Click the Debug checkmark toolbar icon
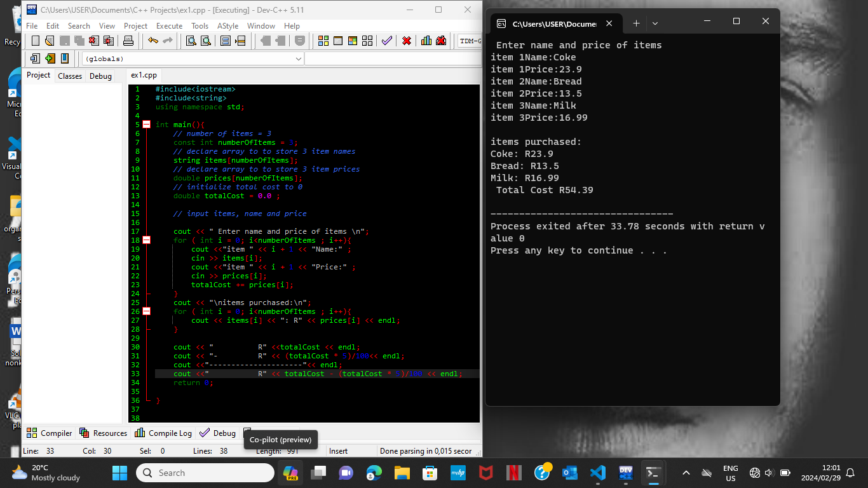The image size is (868, 488). (x=386, y=41)
